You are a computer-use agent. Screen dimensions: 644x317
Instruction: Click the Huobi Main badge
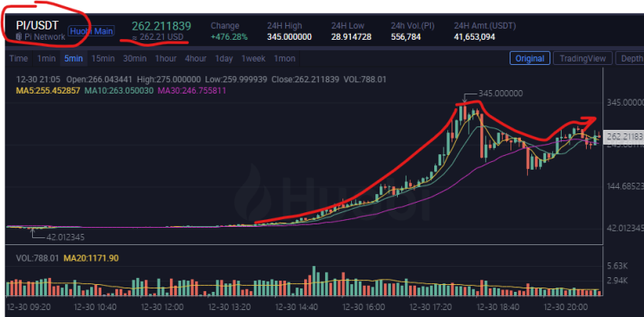coord(91,31)
